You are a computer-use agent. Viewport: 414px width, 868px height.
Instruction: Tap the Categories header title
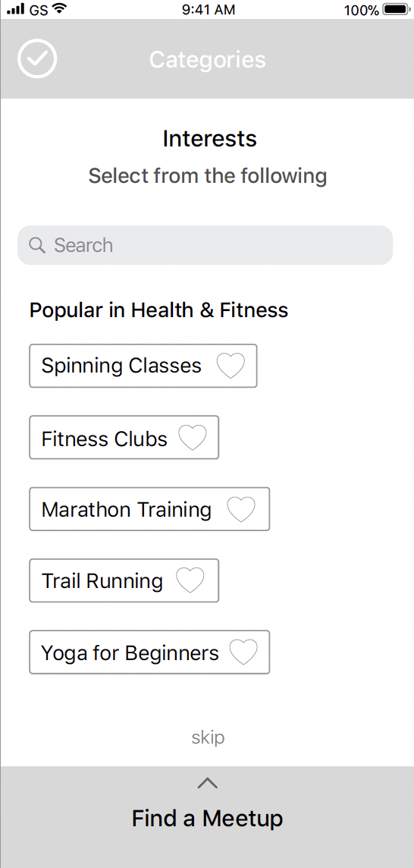208,59
